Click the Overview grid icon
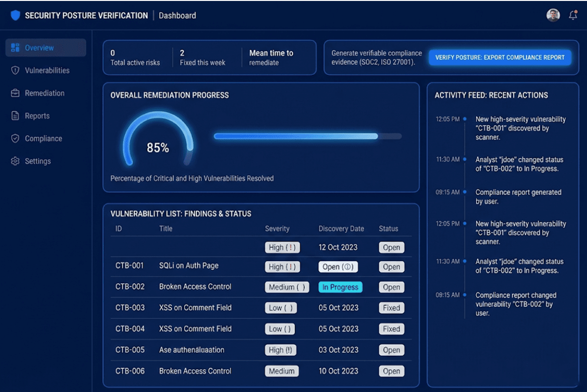The height and width of the screenshot is (392, 587). pyautogui.click(x=15, y=48)
